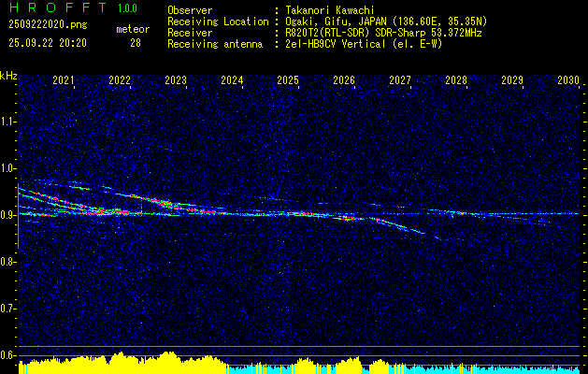Click the 2022 time axis marker
The width and height of the screenshot is (588, 374).
(120, 79)
